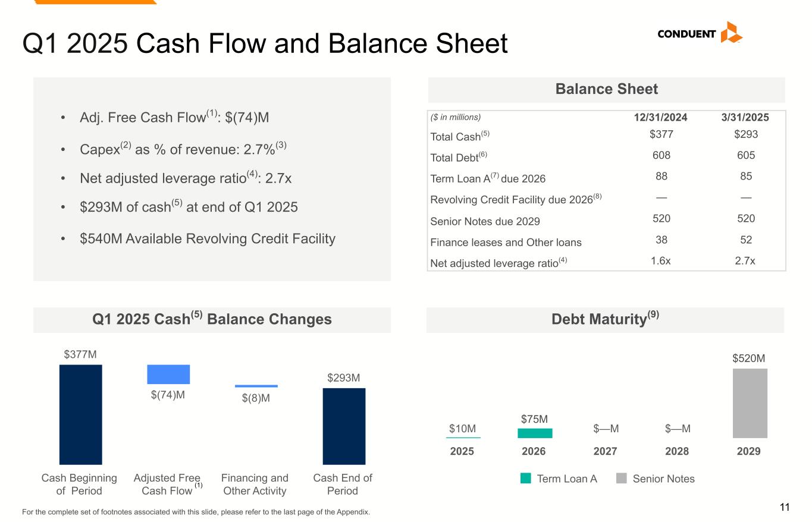Image resolution: width=812 pixels, height=522 pixels.
Task: Click the 12/31/2024 column header
Action: click(661, 117)
